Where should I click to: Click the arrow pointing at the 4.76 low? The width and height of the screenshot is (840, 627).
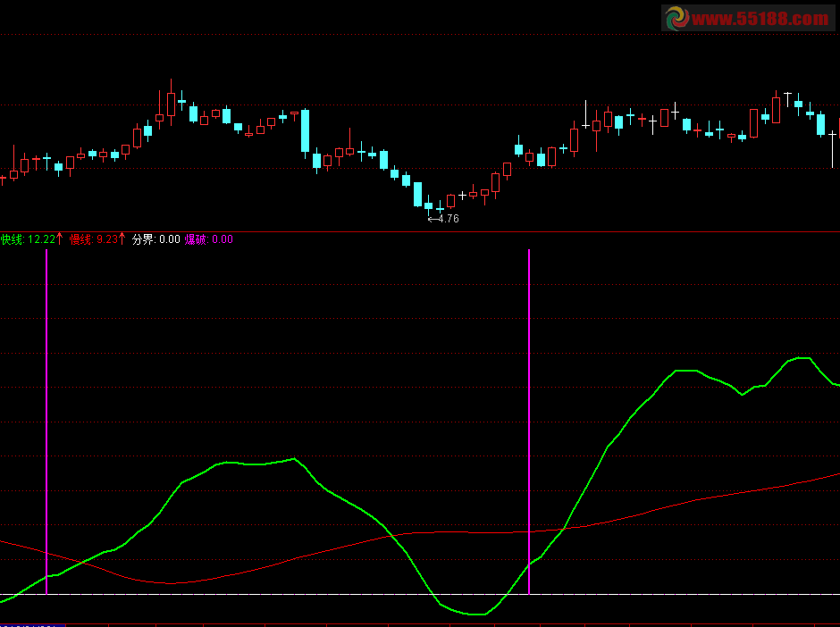[433, 219]
